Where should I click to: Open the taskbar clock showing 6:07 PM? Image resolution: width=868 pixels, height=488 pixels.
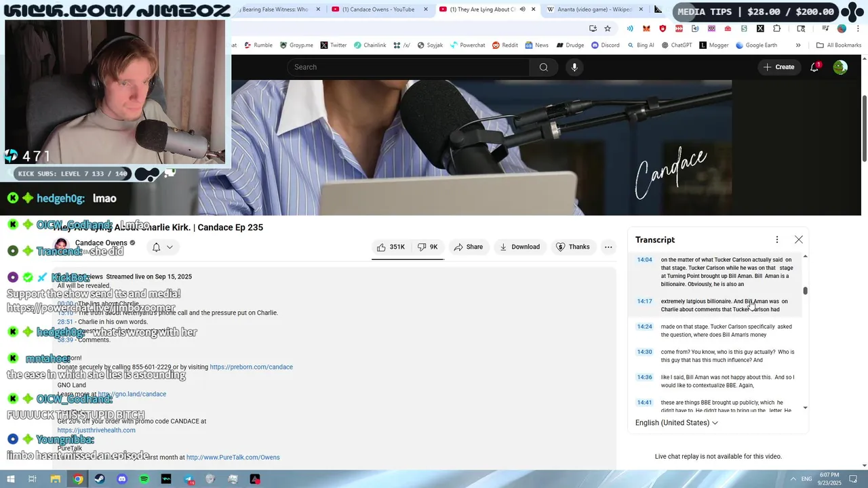point(829,479)
